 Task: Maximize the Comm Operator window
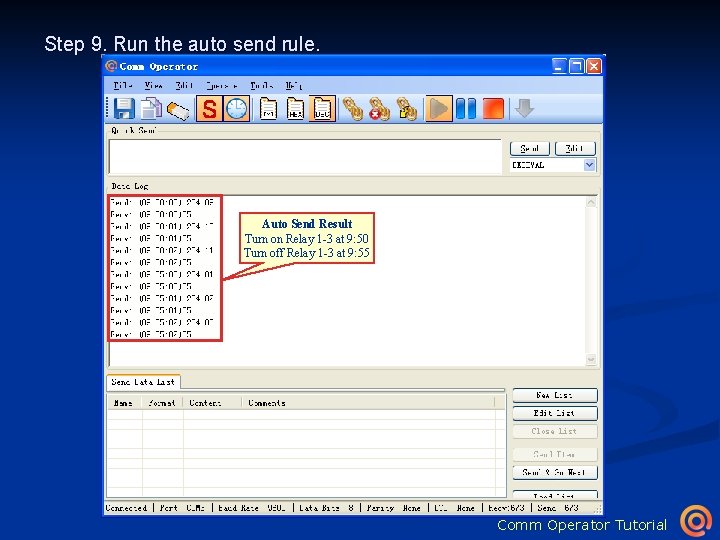pos(576,67)
